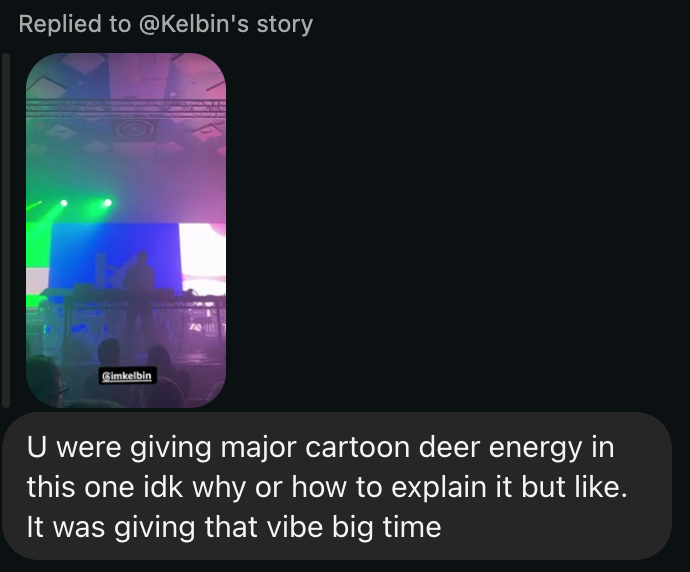Click the green stage lights in the story
Image resolution: width=690 pixels, height=572 pixels.
(86, 203)
